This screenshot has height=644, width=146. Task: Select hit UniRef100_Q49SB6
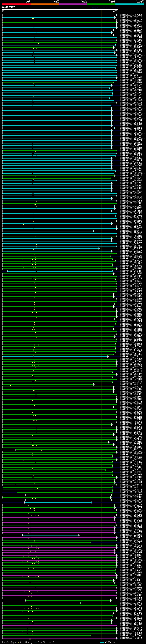(131, 271)
